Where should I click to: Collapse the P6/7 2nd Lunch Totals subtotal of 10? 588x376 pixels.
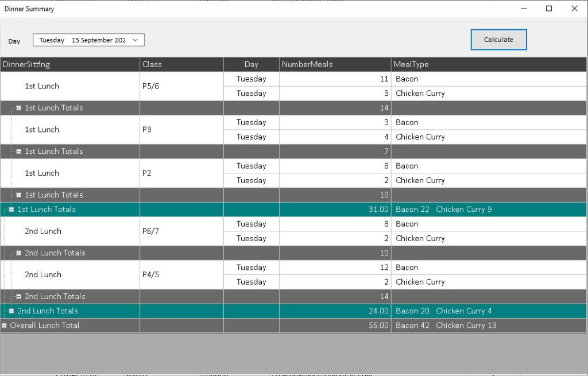[19, 253]
